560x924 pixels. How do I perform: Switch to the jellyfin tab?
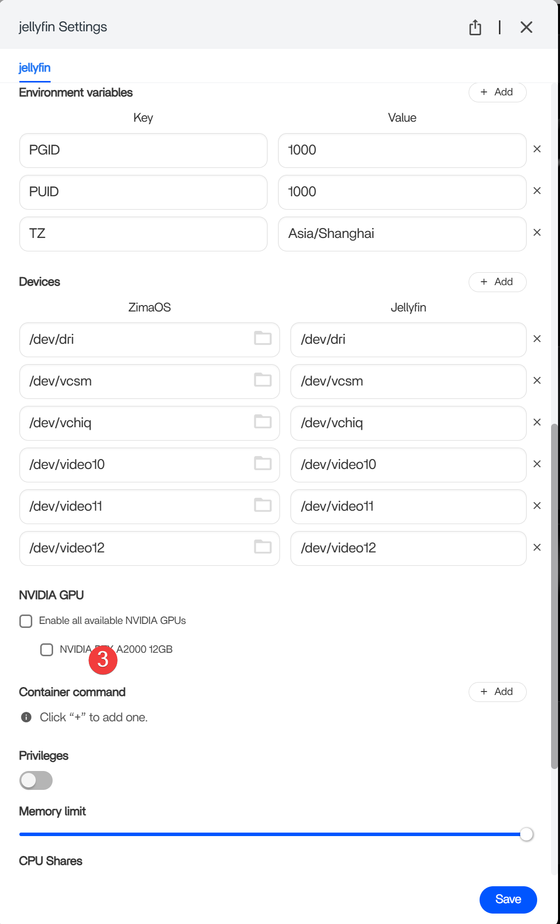[x=35, y=68]
